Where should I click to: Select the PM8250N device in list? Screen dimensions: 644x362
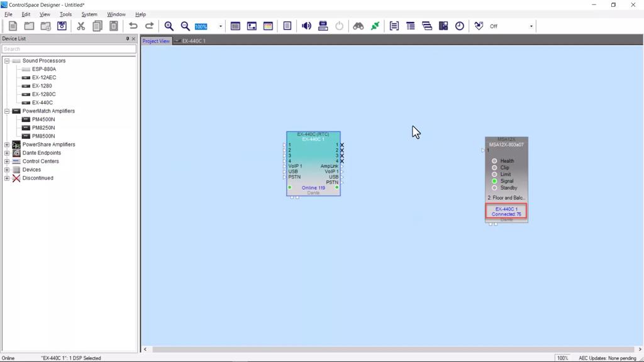coord(43,128)
